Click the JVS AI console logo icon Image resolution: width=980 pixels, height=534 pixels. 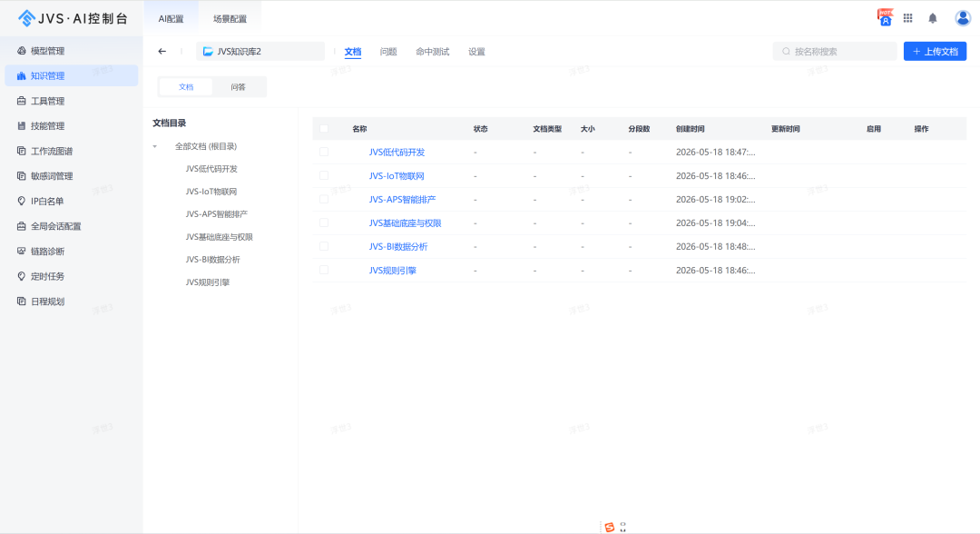26,18
